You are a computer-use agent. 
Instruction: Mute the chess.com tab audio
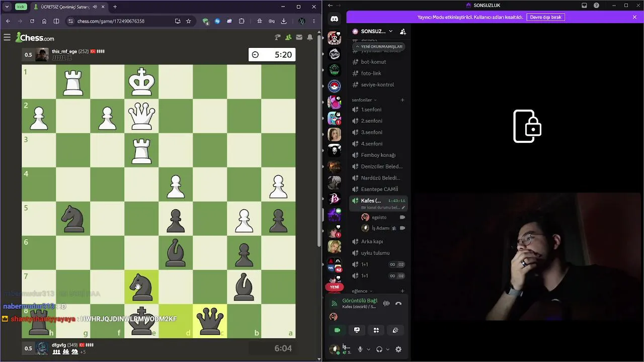96,7
